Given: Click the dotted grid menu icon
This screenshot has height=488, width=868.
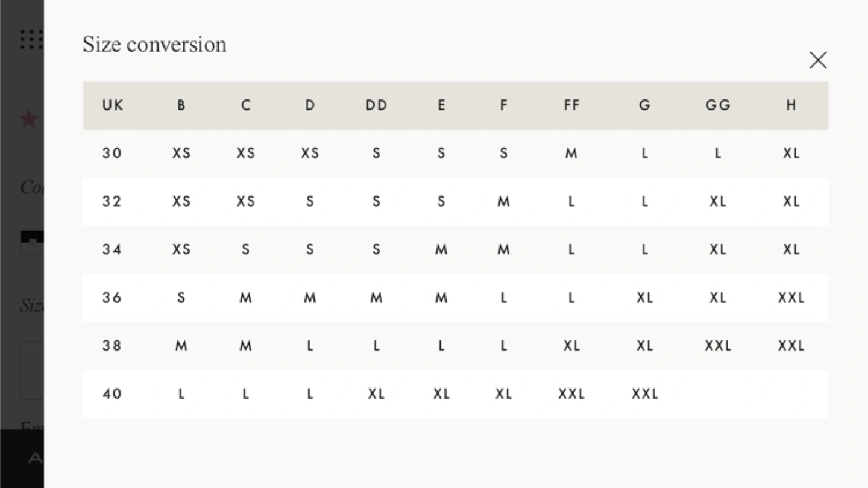Looking at the screenshot, I should (31, 39).
